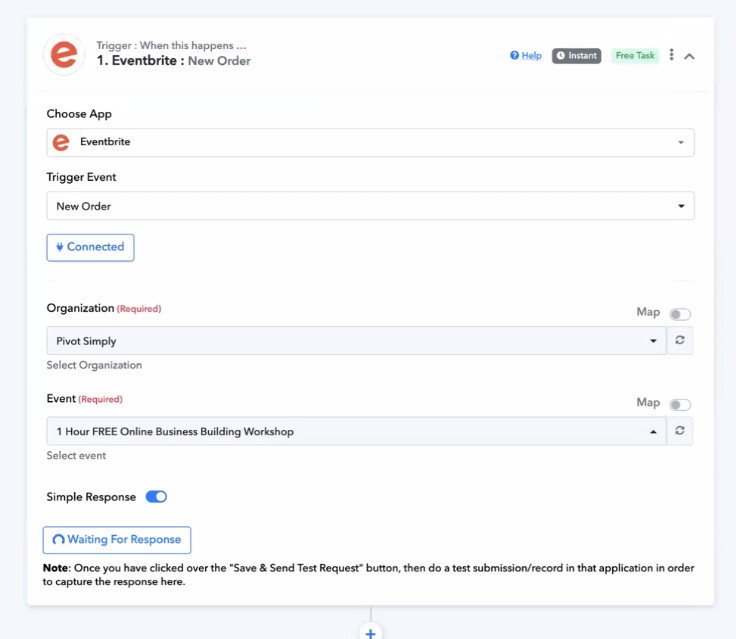736x639 pixels.
Task: Open the Choose App dropdown
Action: click(x=370, y=142)
